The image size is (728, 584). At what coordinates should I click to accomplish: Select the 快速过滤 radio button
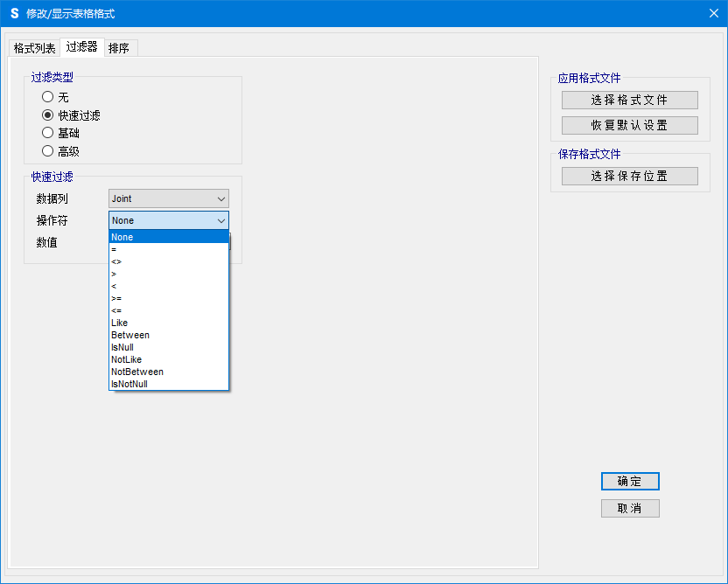[48, 115]
